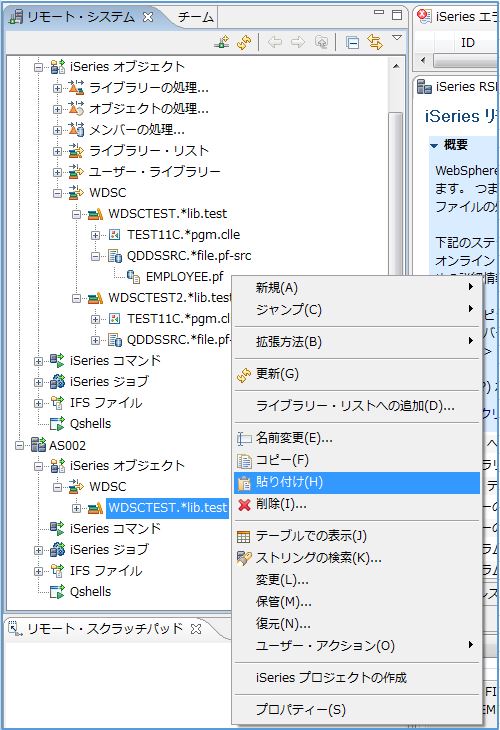Click the 名前変更(E) rename icon in menu
The image size is (500, 730).
(244, 439)
